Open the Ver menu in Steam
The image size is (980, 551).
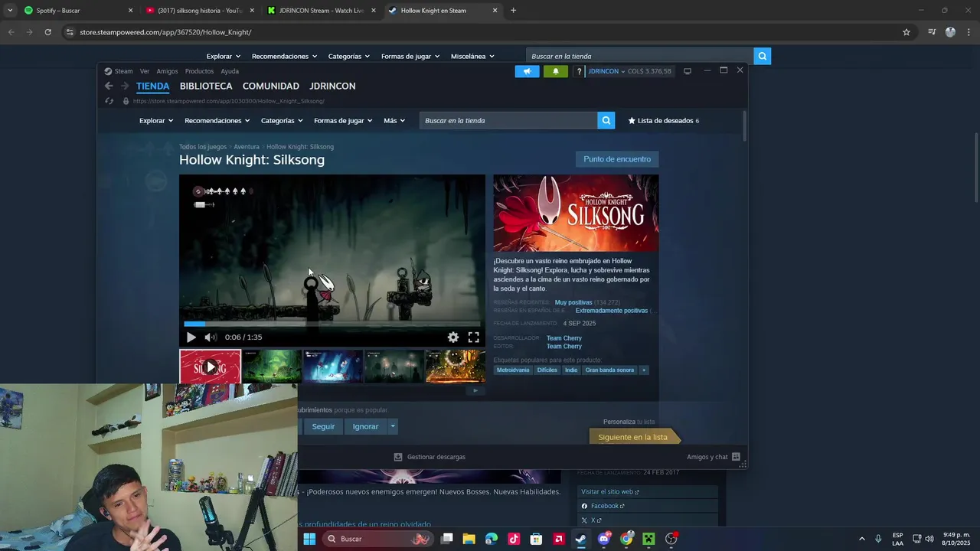pos(145,71)
